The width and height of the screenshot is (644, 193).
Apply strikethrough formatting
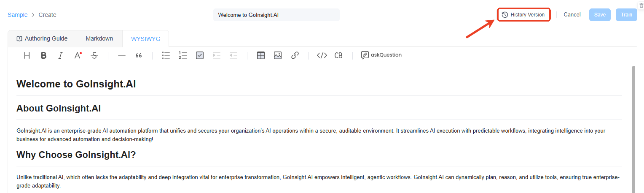click(x=94, y=55)
